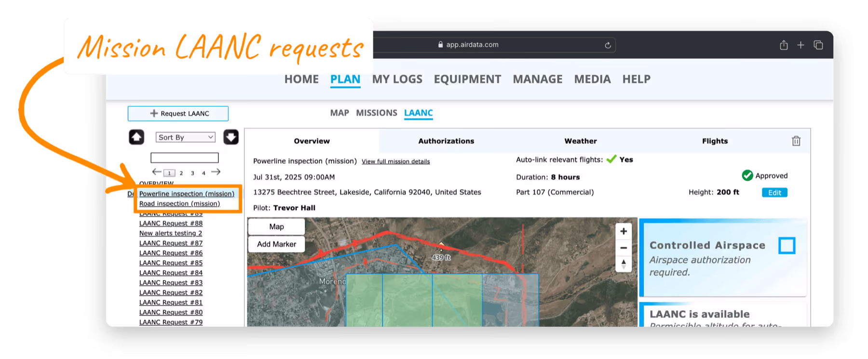Image resolution: width=868 pixels, height=359 pixels.
Task: Toggle the Controlled Airspace checkbox
Action: click(x=787, y=246)
